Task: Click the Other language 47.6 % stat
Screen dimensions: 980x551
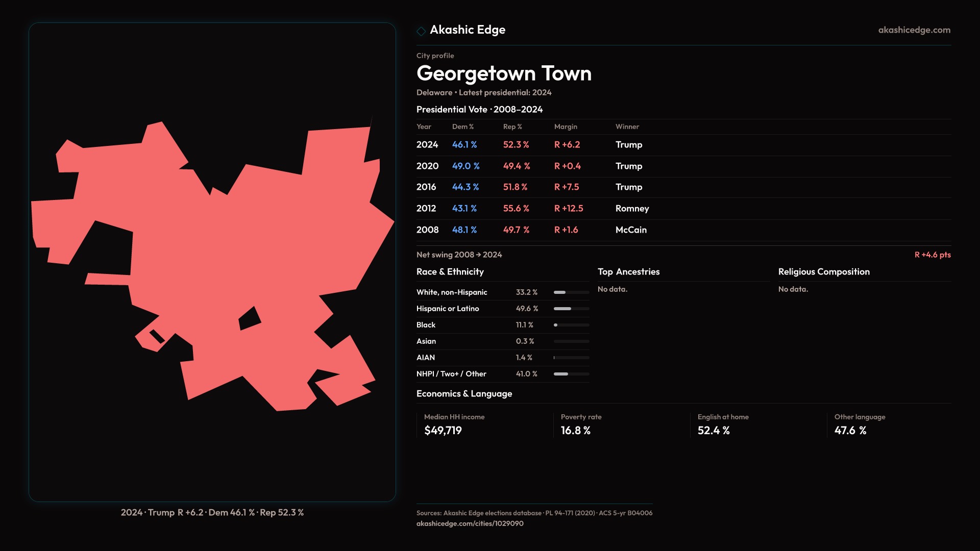Action: pyautogui.click(x=850, y=431)
